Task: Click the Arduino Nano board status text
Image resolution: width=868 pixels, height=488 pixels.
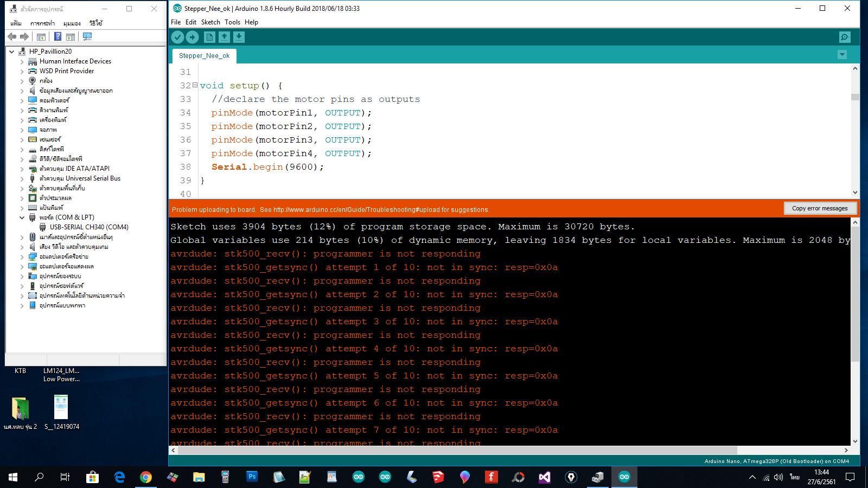Action: click(x=776, y=461)
